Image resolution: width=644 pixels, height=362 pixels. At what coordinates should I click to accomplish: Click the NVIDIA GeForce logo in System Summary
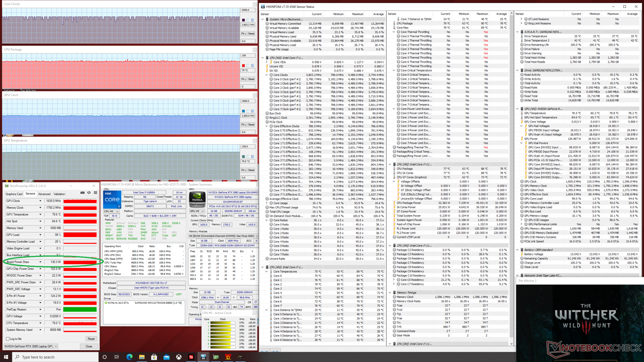click(197, 199)
